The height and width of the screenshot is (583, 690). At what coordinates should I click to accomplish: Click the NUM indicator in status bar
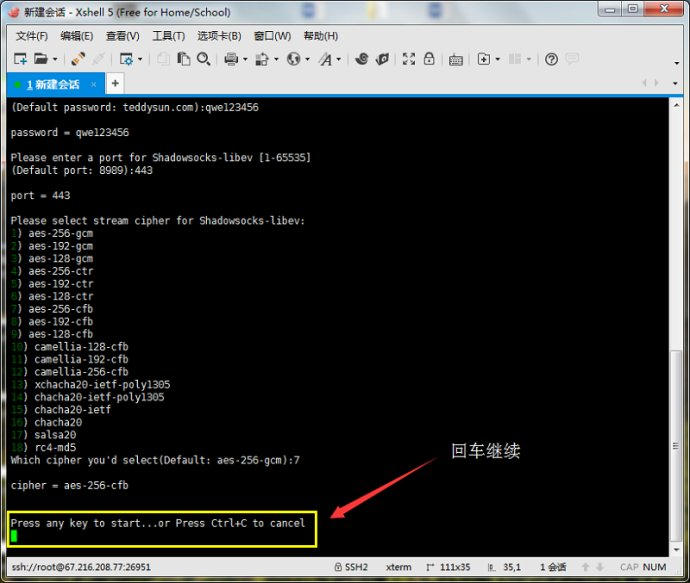coord(654,567)
